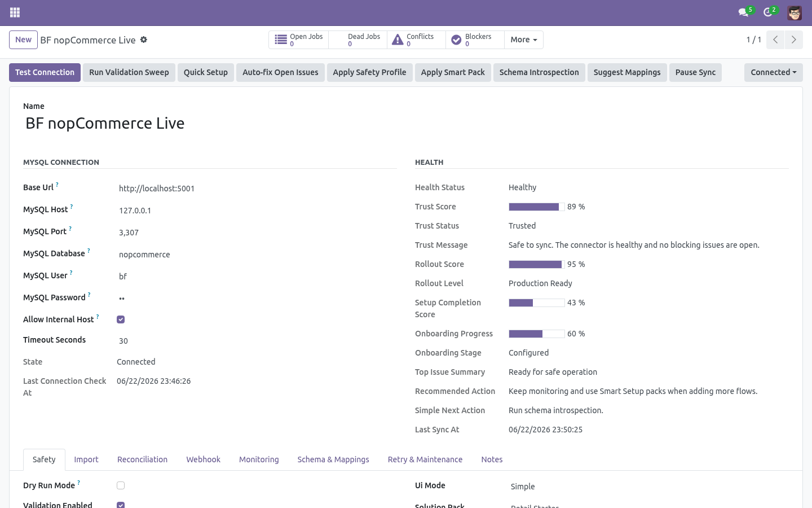The image size is (812, 508).
Task: Open the user avatar menu
Action: coord(795,12)
